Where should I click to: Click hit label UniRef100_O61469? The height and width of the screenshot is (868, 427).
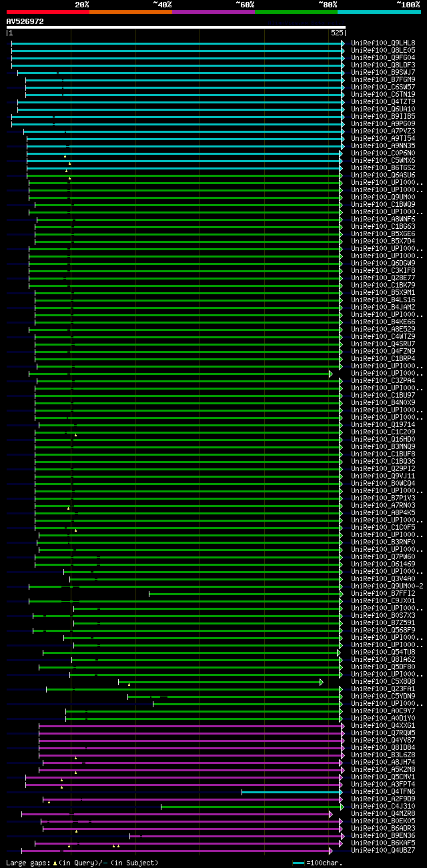383,564
